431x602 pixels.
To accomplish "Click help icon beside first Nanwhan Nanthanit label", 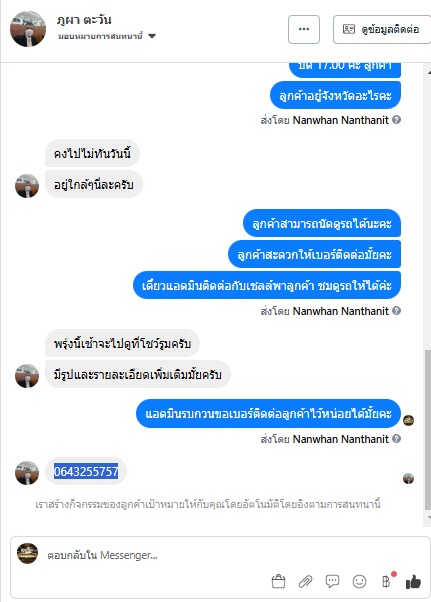I will (x=397, y=120).
